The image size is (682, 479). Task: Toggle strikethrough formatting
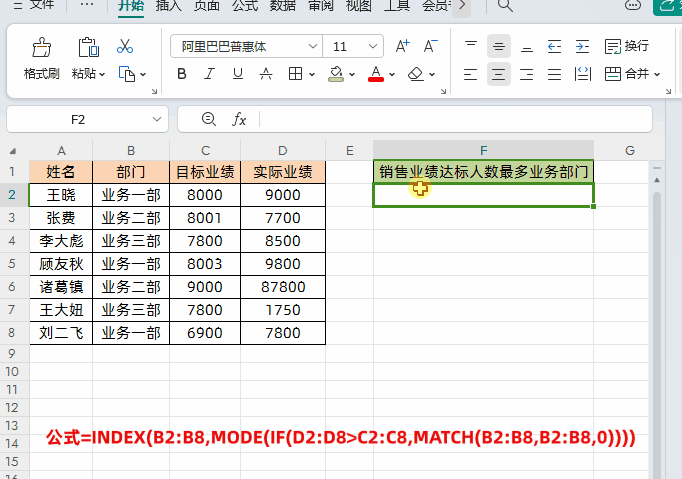click(x=266, y=74)
